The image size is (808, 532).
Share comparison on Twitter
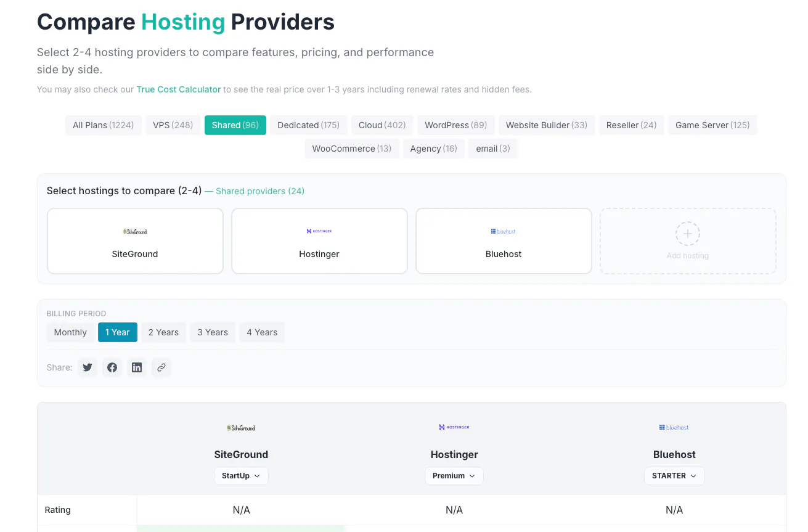point(88,367)
